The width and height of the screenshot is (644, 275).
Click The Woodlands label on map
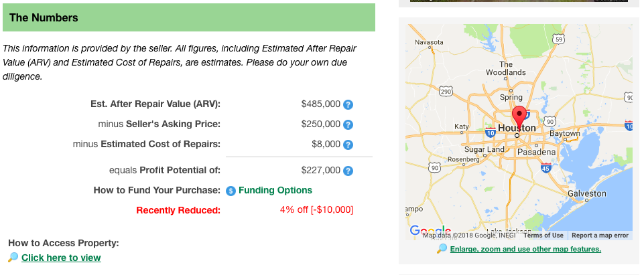[x=506, y=68]
